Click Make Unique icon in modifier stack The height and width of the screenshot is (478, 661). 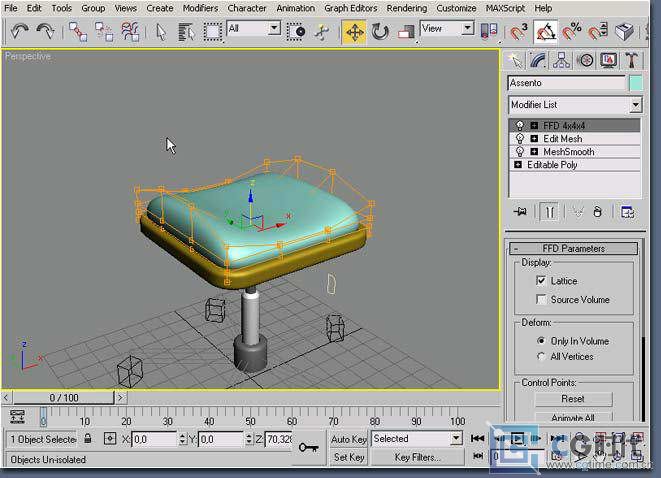coord(578,212)
